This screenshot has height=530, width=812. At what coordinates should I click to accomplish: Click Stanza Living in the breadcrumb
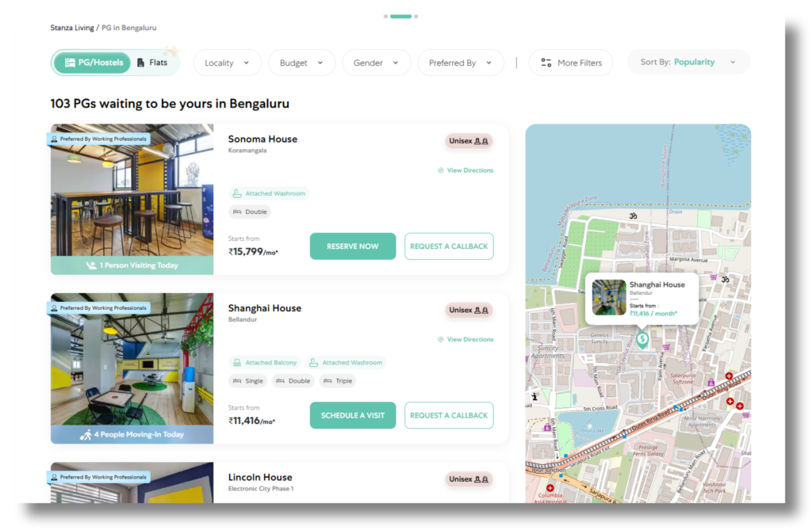(x=71, y=27)
